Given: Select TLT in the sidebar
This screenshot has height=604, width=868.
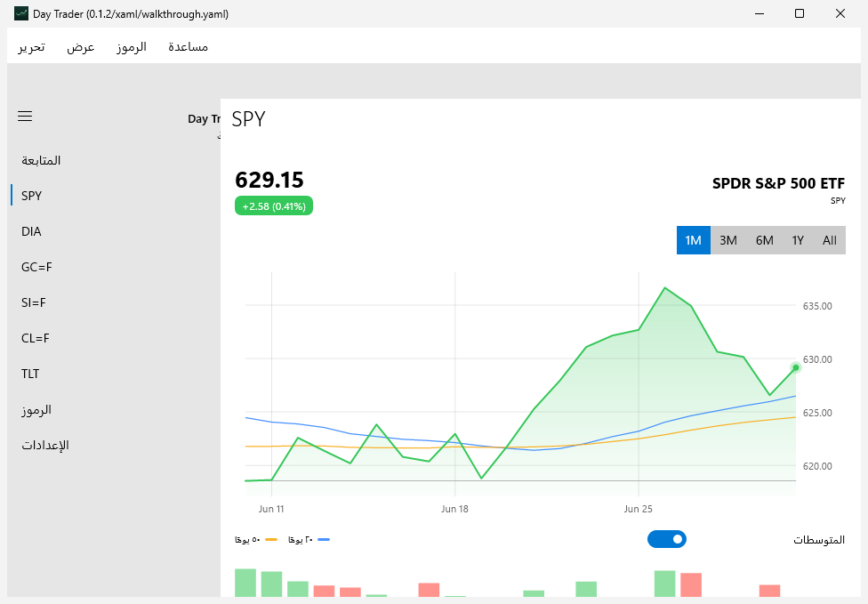Looking at the screenshot, I should 114,374.
